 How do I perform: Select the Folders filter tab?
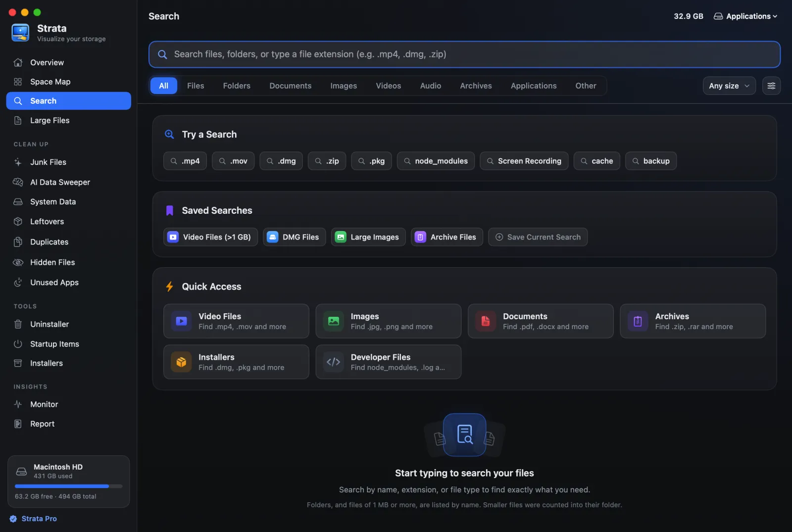coord(237,86)
